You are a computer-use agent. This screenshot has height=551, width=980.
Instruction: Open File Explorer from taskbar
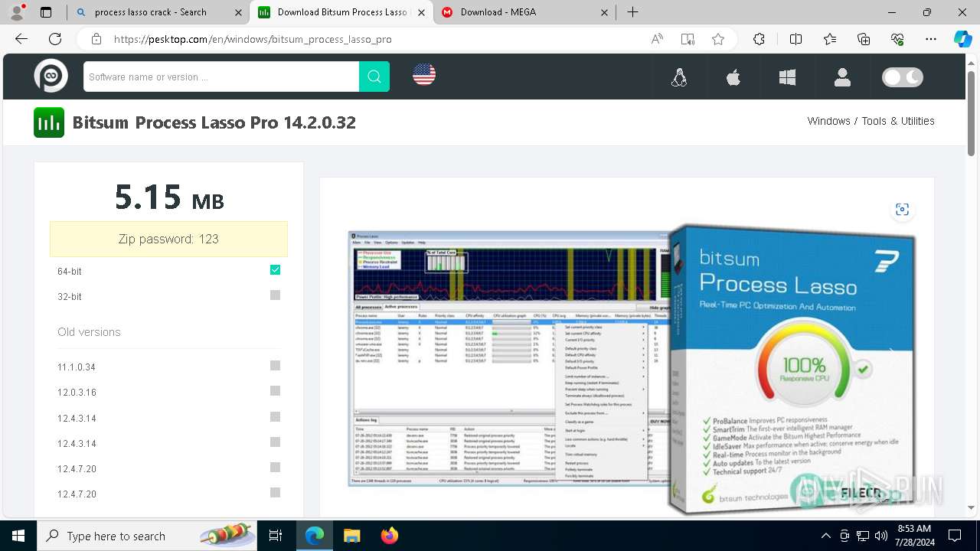click(351, 536)
